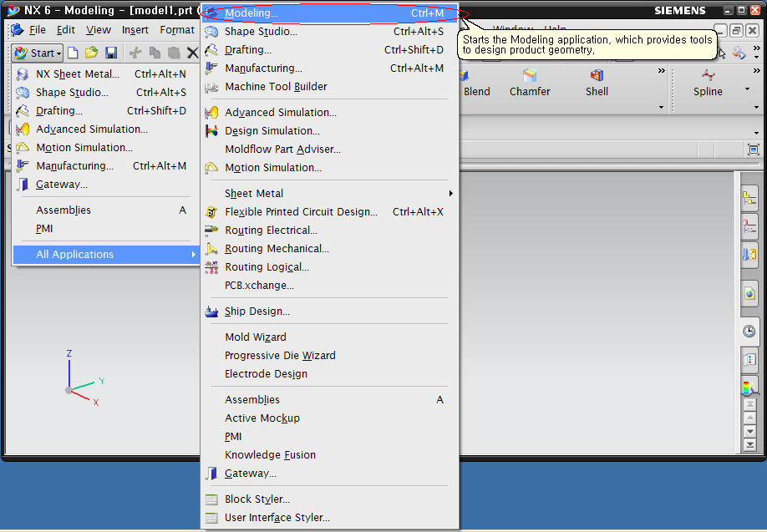Open Electrode Design
767x532 pixels.
[331, 374]
